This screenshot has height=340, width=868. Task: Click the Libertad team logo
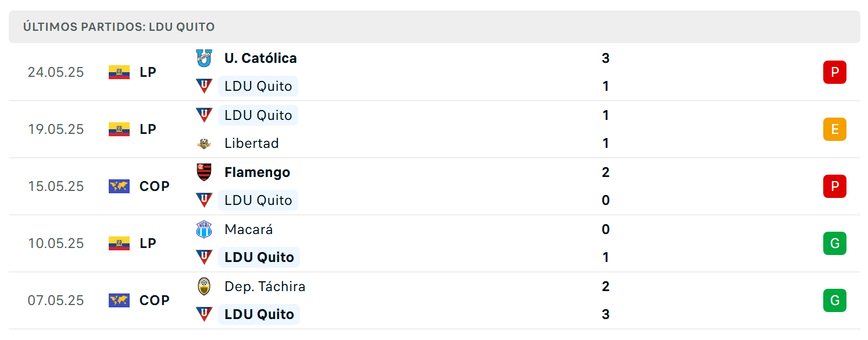coord(204,143)
